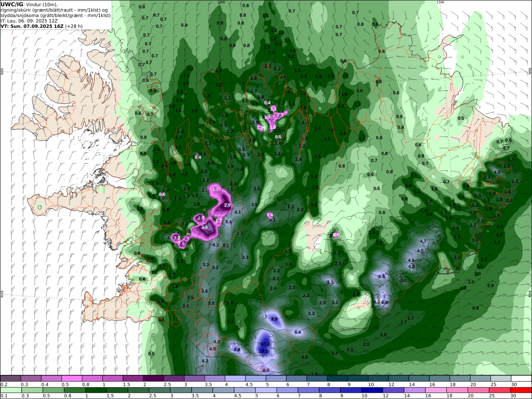532x399 pixels.
Task: Click the white snow swatch labeled 30
Action: point(520,378)
